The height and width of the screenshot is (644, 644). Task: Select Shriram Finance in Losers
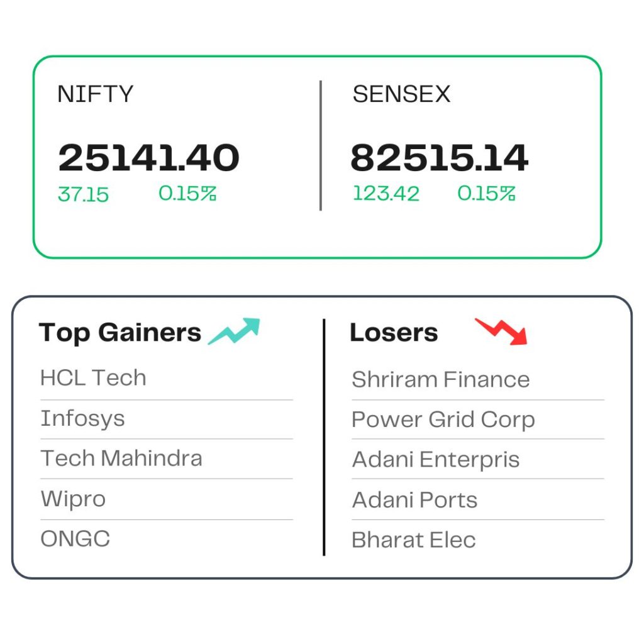[441, 379]
